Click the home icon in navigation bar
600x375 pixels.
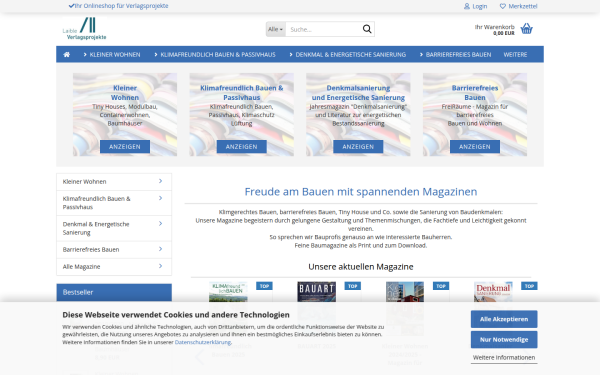pos(67,55)
